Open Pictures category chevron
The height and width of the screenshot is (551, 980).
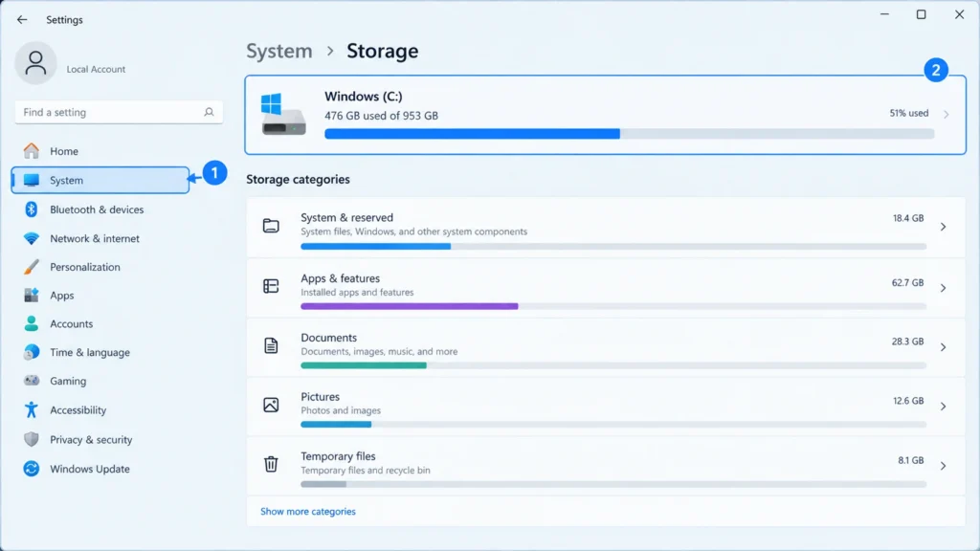[x=943, y=406]
